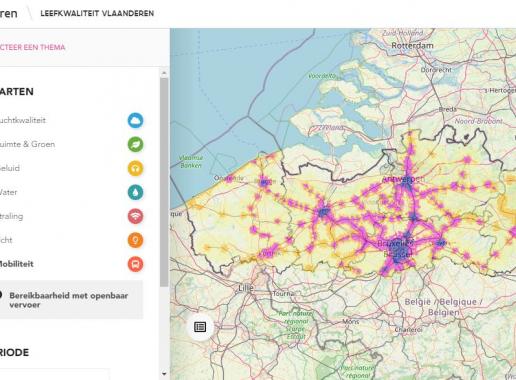Click the sidebar scrollbar up arrow
516x380 pixels.
(164, 73)
